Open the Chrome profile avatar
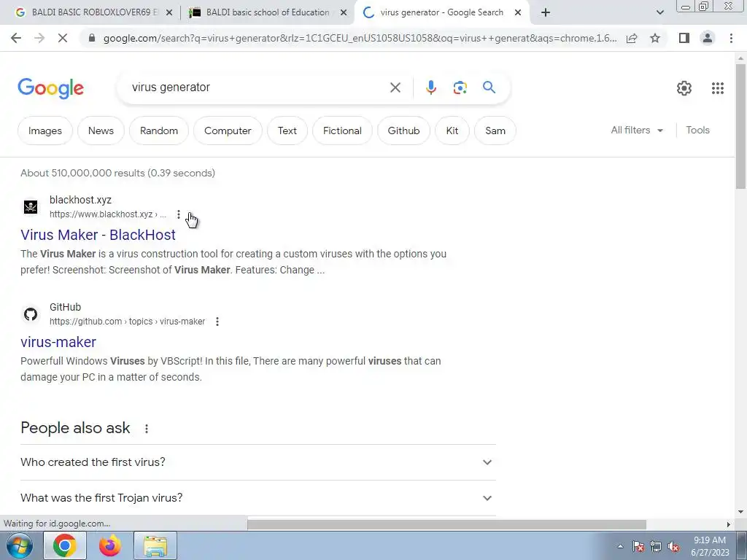 click(x=708, y=38)
